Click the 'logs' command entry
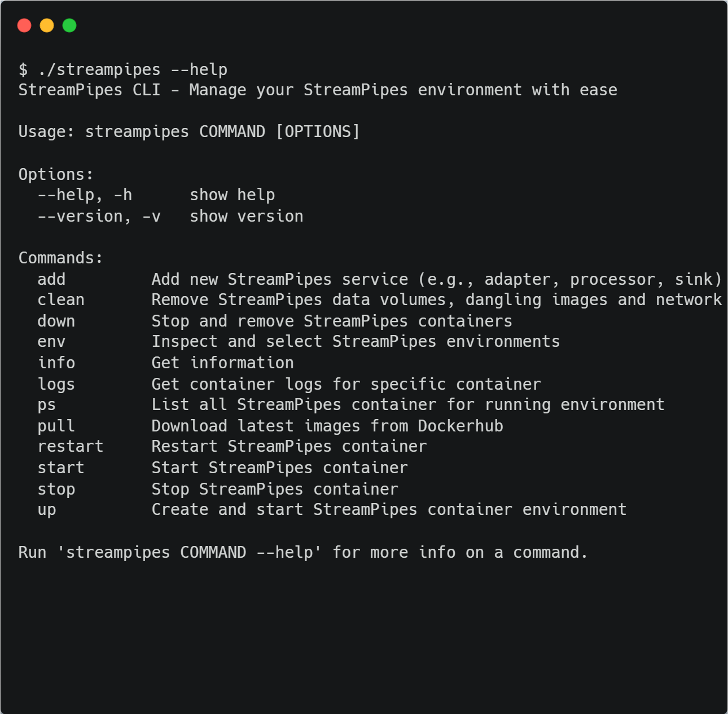728x714 pixels. [56, 385]
